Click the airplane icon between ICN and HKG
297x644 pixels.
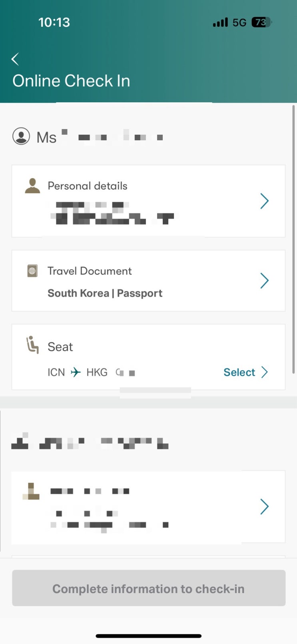point(76,373)
